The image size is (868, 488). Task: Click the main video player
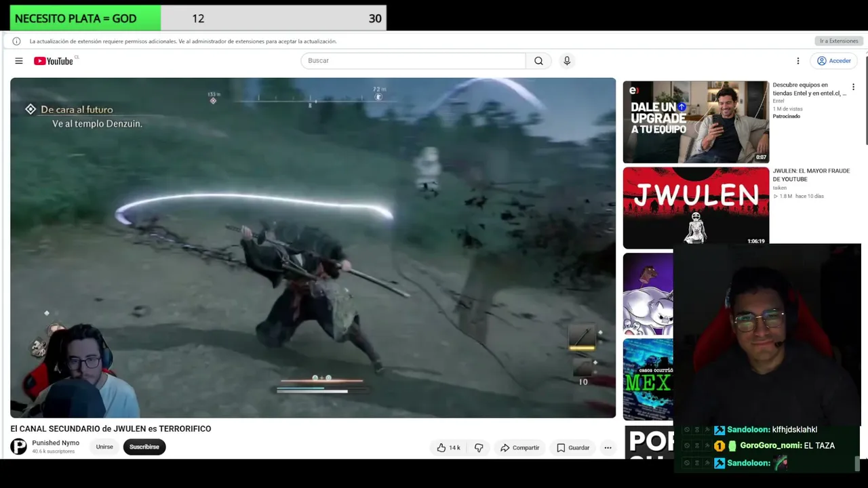pyautogui.click(x=313, y=247)
